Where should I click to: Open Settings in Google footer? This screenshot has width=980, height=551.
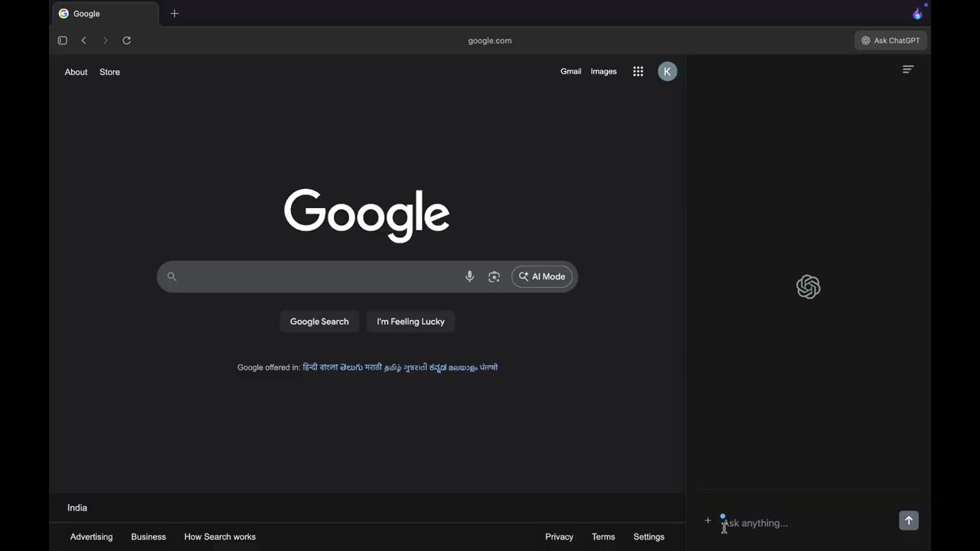648,536
